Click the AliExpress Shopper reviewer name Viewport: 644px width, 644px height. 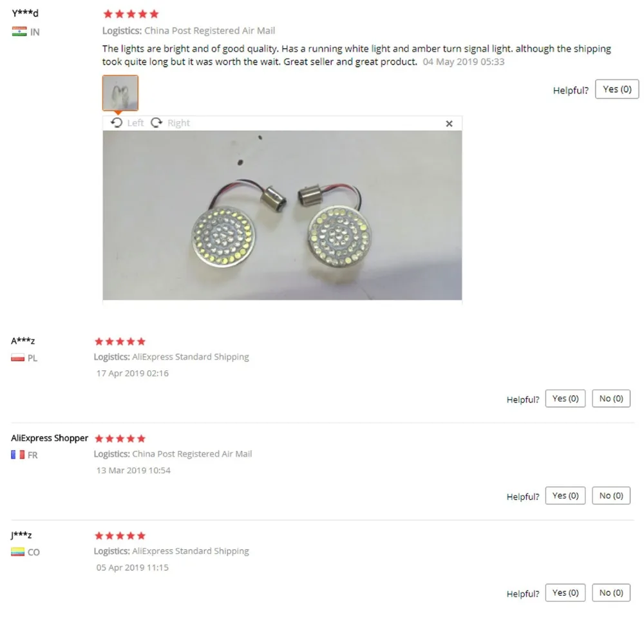pos(50,438)
